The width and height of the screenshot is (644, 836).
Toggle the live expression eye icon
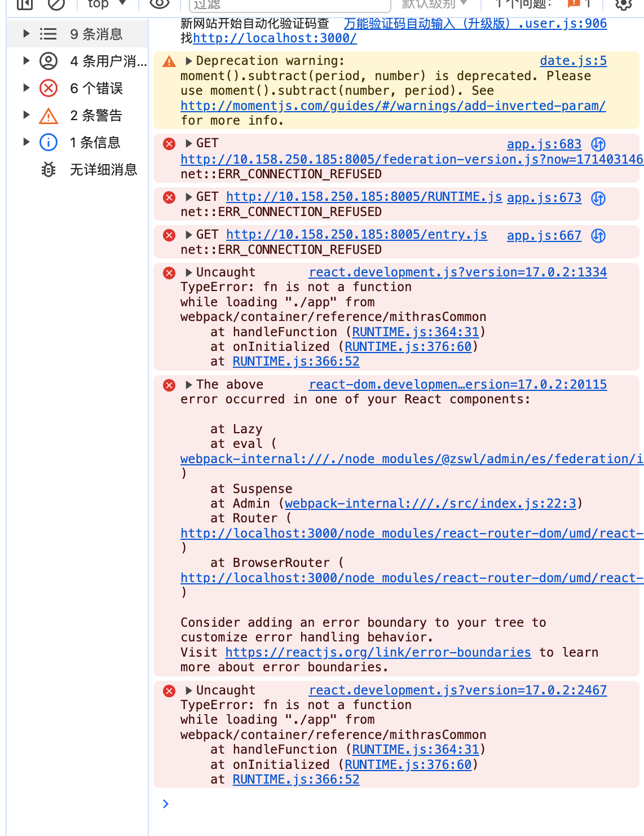click(x=160, y=5)
